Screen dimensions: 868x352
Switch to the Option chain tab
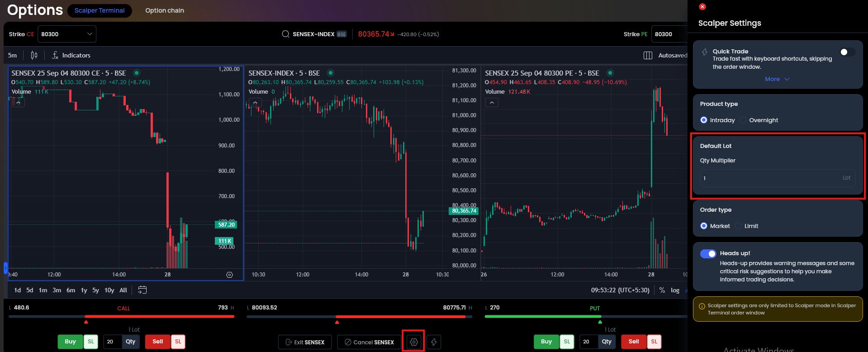(x=165, y=10)
